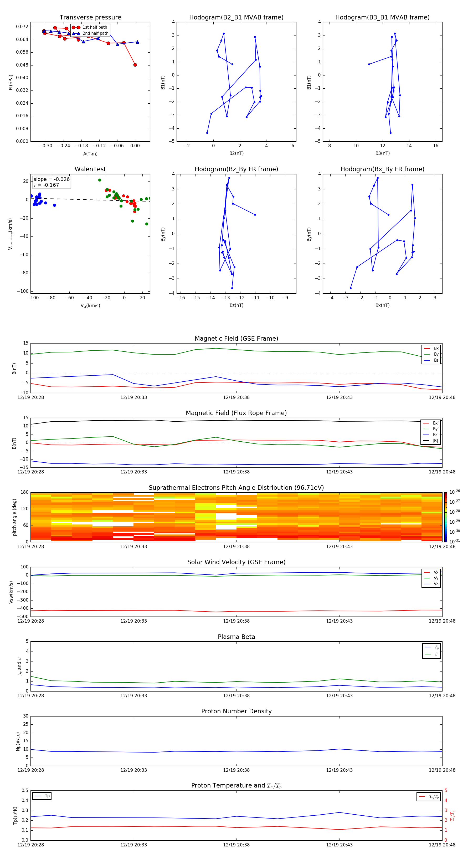This screenshot has height=868, width=473.
Task: Click the "WalenTest" plot title
Action: click(x=90, y=169)
